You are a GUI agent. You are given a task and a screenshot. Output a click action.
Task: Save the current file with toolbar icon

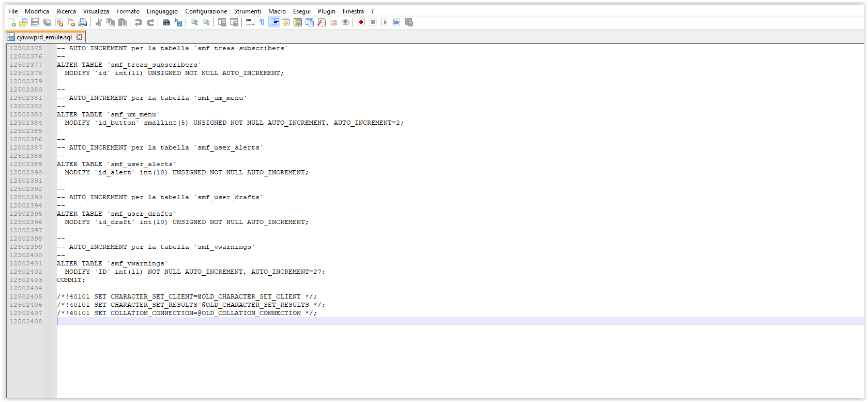[35, 22]
